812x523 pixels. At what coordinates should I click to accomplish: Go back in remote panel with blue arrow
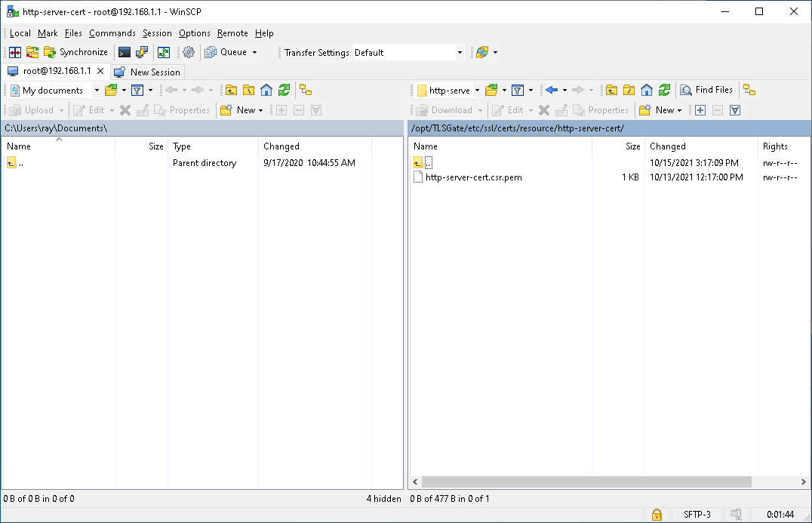(552, 90)
